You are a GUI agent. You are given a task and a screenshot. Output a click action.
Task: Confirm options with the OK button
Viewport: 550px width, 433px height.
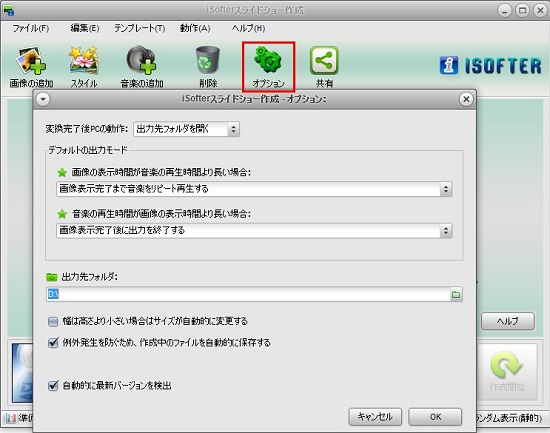(x=435, y=417)
